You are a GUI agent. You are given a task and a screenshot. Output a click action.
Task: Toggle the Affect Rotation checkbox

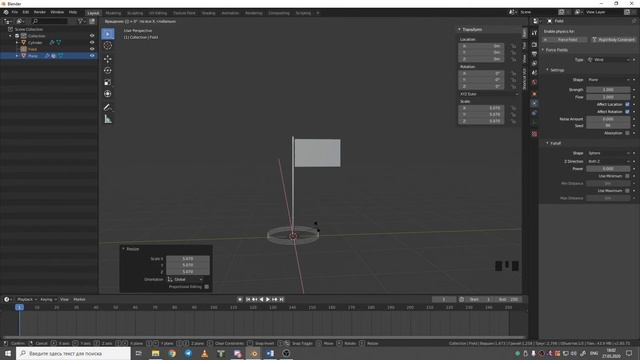(x=627, y=111)
